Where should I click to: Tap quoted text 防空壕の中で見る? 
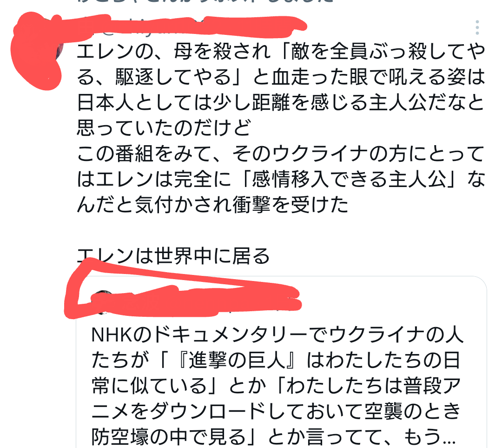(168, 436)
